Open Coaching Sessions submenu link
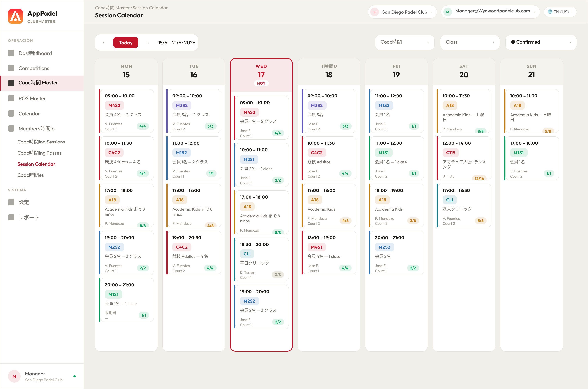Screen dimensions: 588x389 [x=41, y=142]
